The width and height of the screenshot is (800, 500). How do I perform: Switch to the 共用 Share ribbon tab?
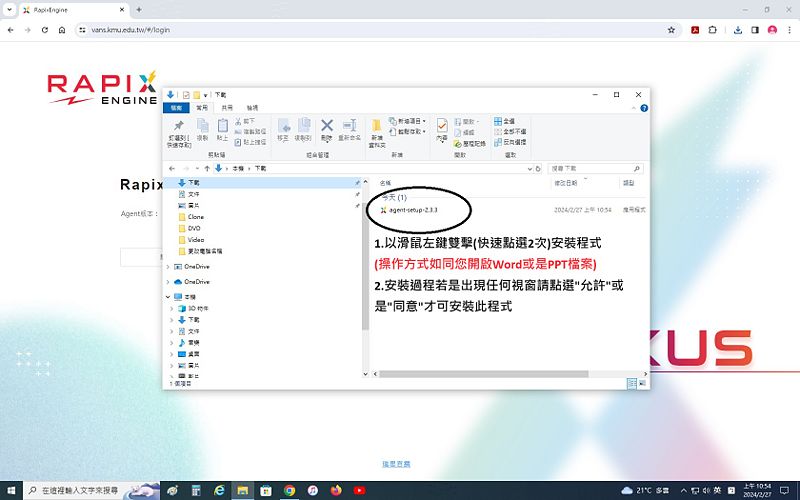coord(227,108)
